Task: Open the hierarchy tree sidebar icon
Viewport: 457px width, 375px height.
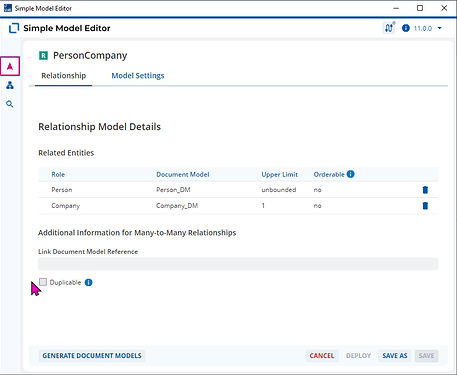Action: click(10, 85)
